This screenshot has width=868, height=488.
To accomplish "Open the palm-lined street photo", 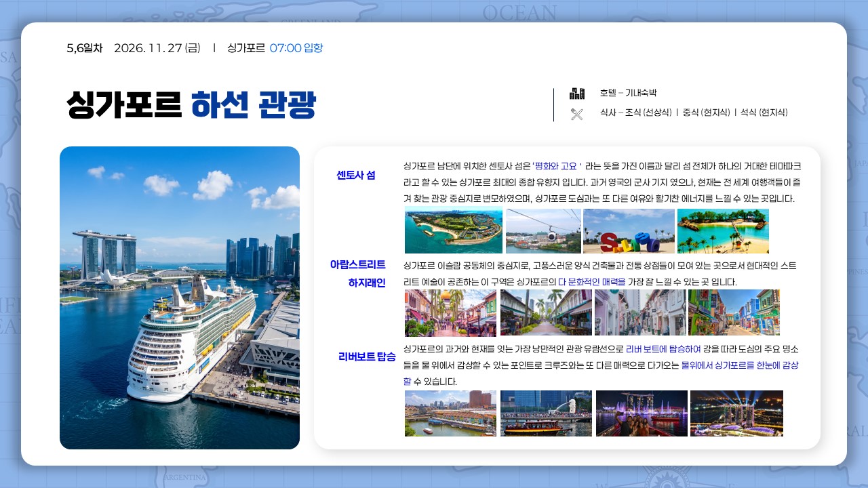I will (x=546, y=312).
